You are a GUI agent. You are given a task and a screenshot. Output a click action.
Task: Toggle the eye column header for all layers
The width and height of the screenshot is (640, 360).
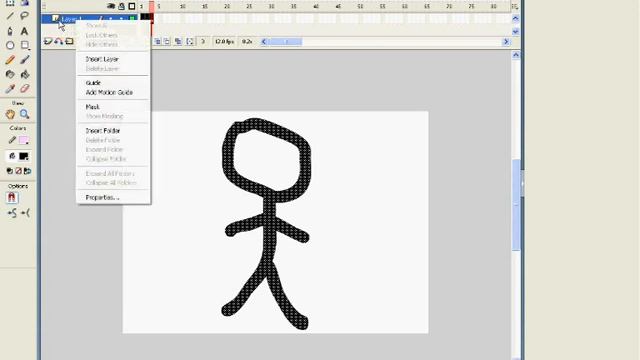[x=111, y=7]
